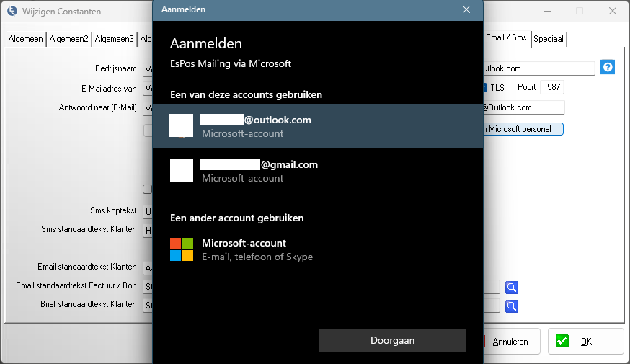Screen dimensions: 630x364
Task: Click the upper blue magnifier search icon
Action: point(512,288)
